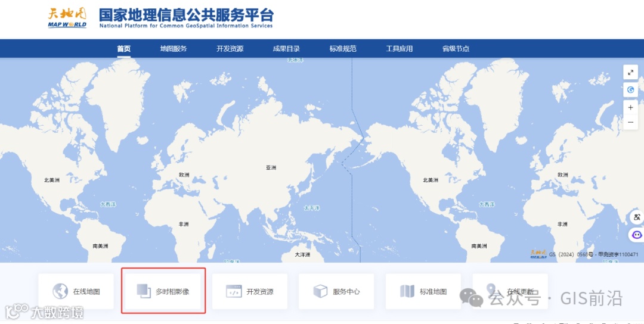Open the 标准地图 card
Viewport: 644px width, 324px height.
(423, 292)
